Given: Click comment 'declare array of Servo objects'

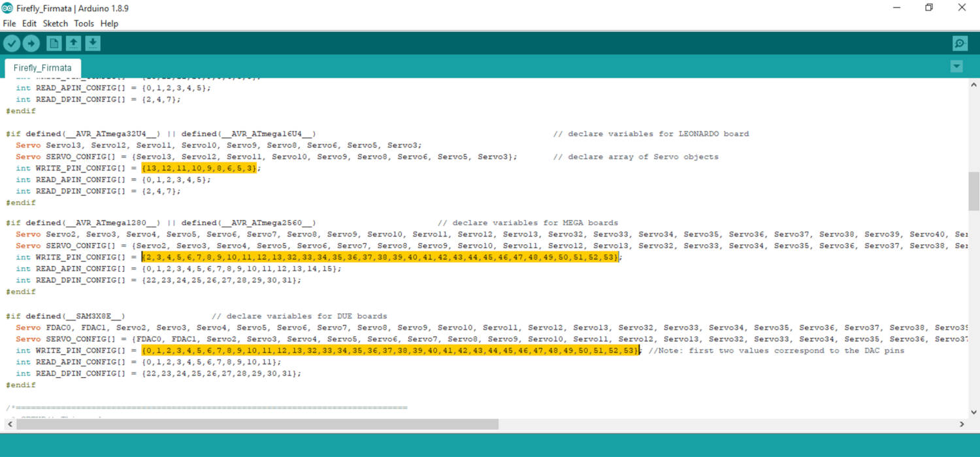Looking at the screenshot, I should (x=636, y=157).
